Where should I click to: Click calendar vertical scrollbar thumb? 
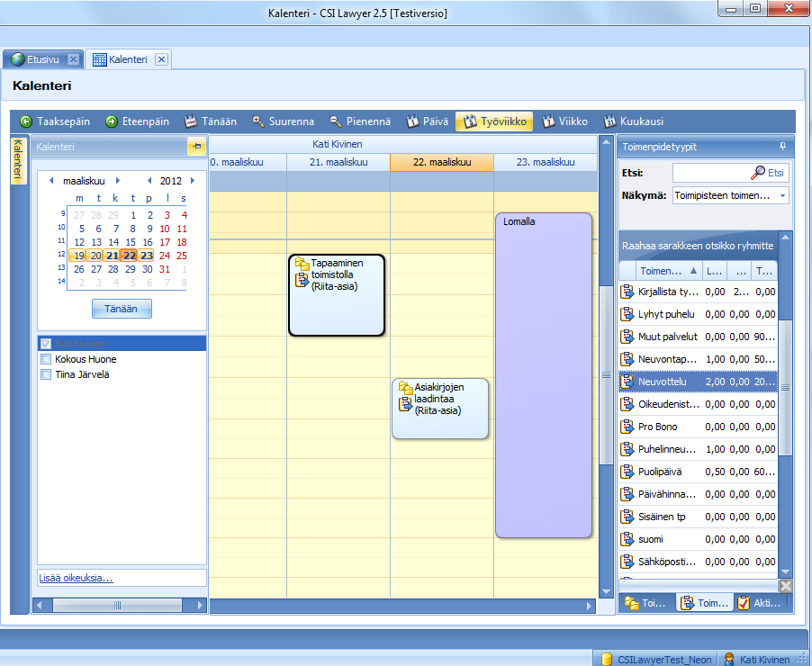click(607, 375)
